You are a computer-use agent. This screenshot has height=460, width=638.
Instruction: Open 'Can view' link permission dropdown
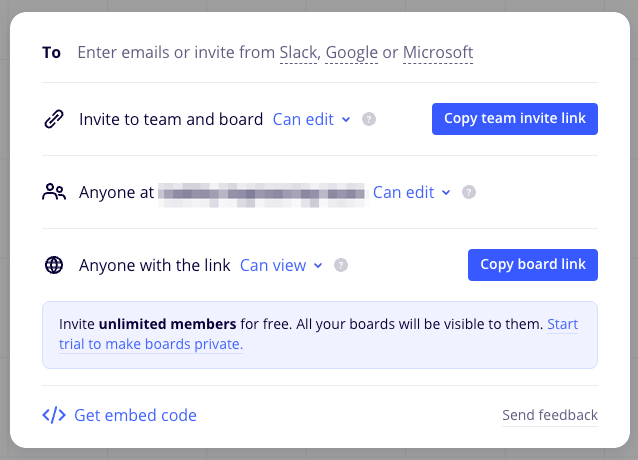coord(281,265)
